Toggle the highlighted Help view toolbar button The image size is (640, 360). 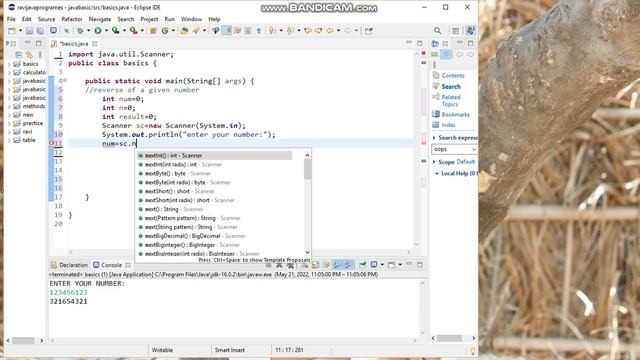tap(446, 54)
